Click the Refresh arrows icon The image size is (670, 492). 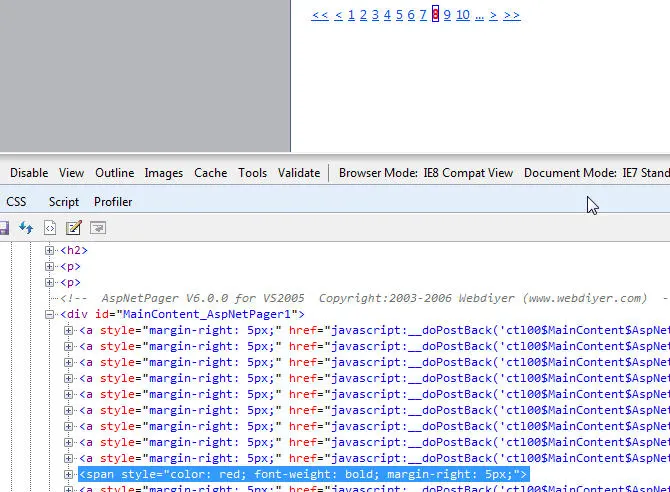point(27,228)
